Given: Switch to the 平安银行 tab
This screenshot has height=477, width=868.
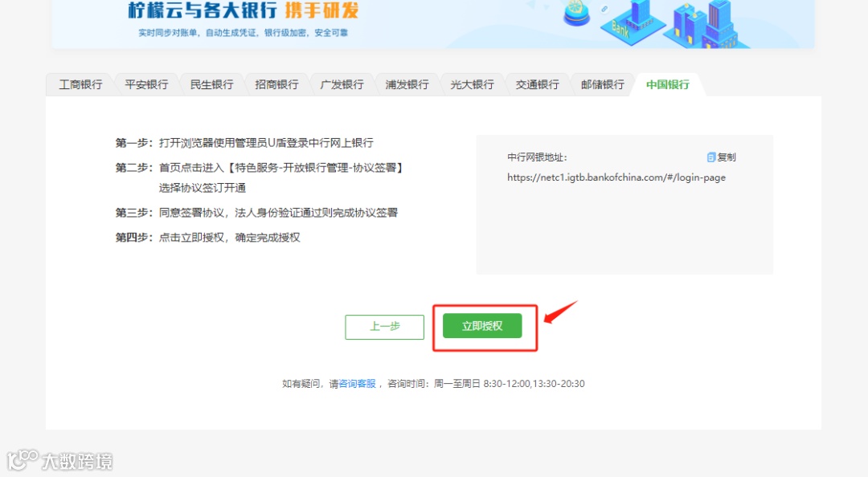Looking at the screenshot, I should (x=146, y=84).
